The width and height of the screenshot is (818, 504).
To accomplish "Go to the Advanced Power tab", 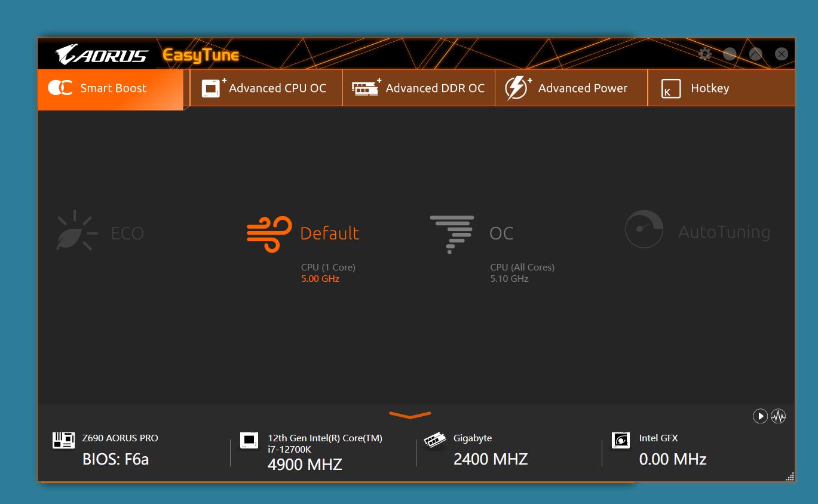I will pyautogui.click(x=571, y=88).
